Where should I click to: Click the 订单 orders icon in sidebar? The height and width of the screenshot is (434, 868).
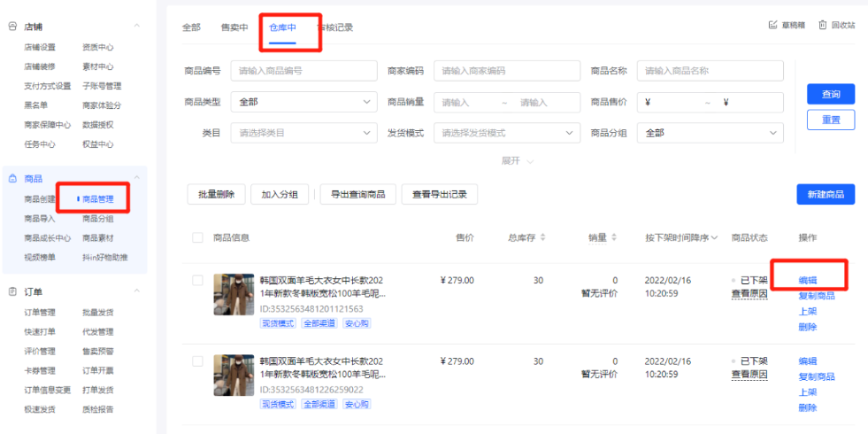(12, 291)
